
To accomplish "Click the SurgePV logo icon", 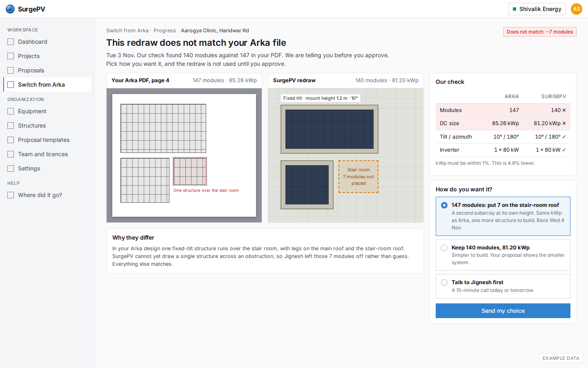I will [10, 9].
